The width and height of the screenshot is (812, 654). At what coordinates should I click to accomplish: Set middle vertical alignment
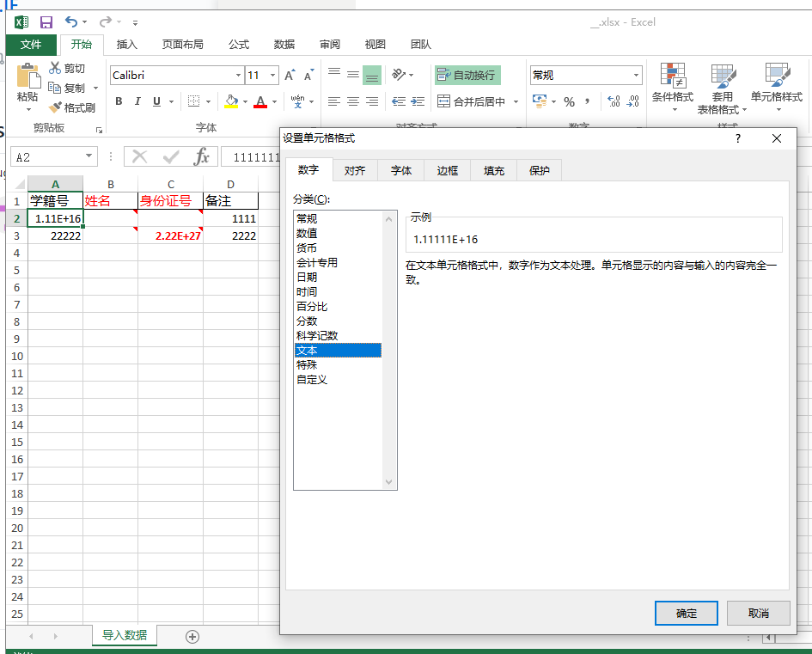[353, 75]
